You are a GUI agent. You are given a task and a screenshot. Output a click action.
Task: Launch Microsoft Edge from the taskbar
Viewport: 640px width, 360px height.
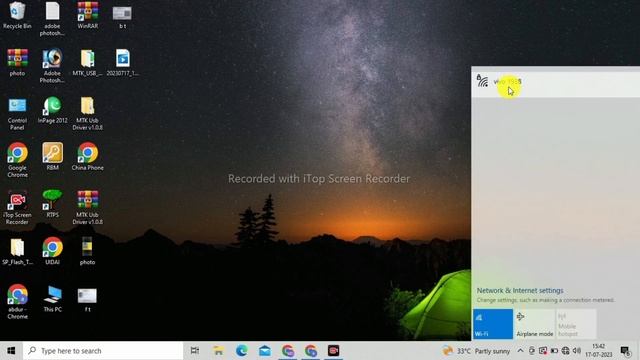242,351
